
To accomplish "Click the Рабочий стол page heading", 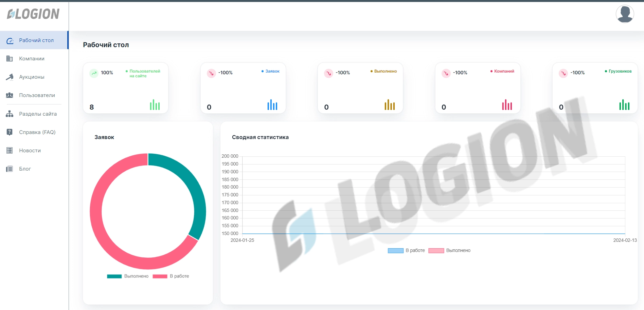I will click(x=106, y=45).
